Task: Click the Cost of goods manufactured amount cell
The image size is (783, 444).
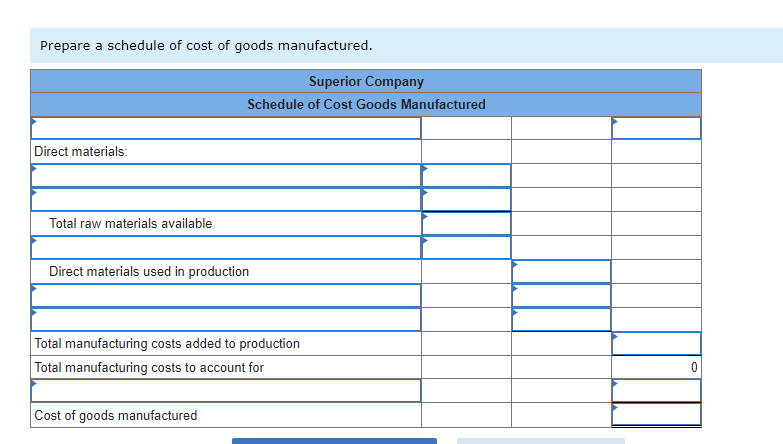Action: [x=656, y=415]
